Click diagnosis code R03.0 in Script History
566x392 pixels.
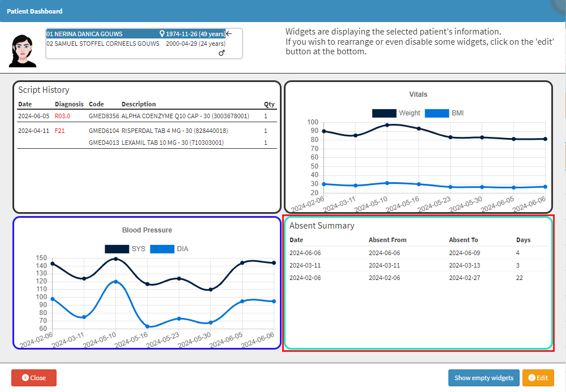coord(62,116)
